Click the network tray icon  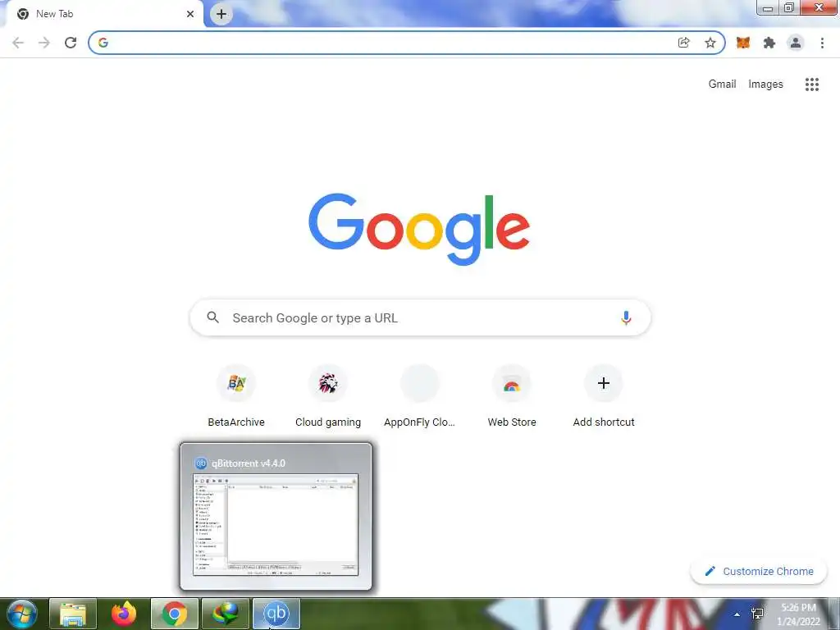[757, 614]
